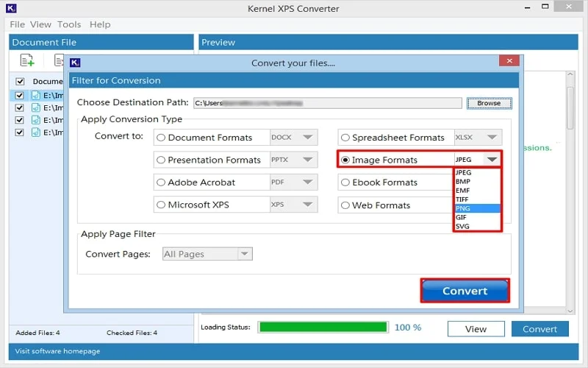588x368 pixels.
Task: Toggle the header Document checkbox
Action: tap(20, 82)
